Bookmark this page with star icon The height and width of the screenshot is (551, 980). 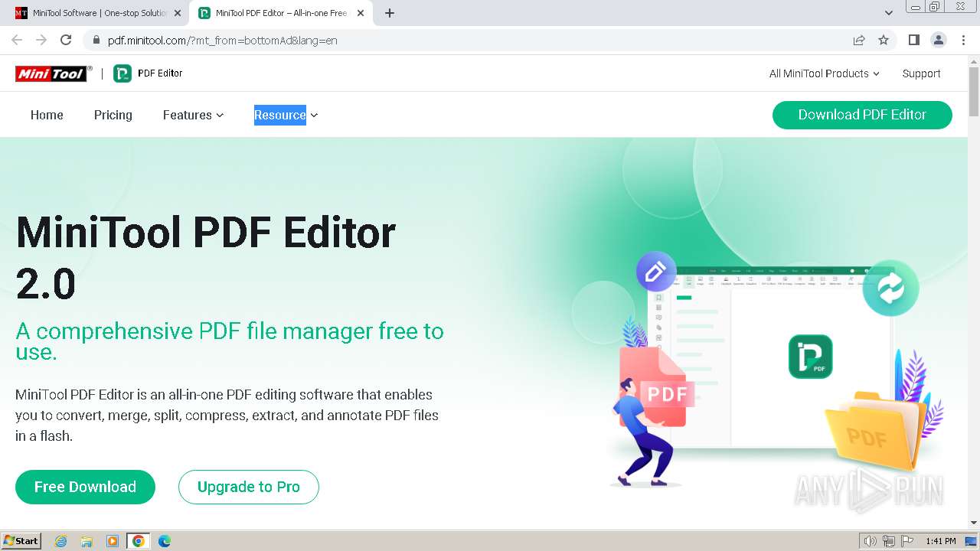[884, 41]
